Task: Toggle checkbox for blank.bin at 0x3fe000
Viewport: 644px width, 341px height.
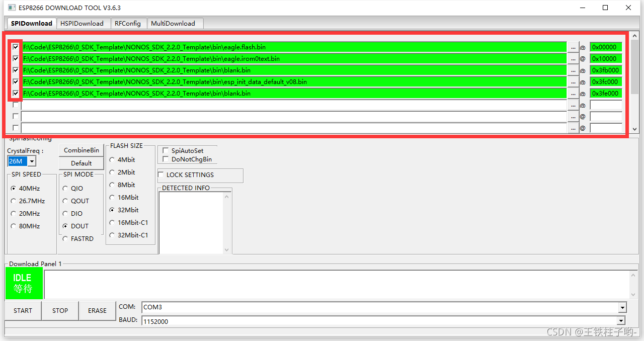Action: click(x=16, y=93)
